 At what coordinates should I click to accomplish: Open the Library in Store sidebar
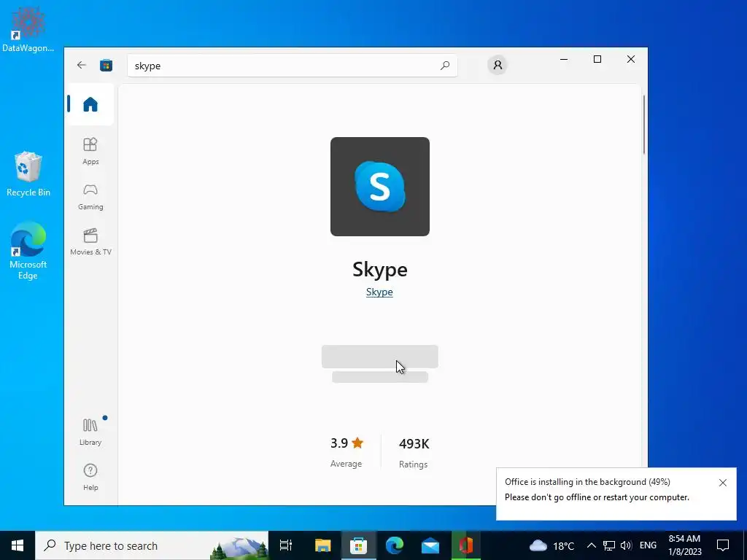pos(90,432)
